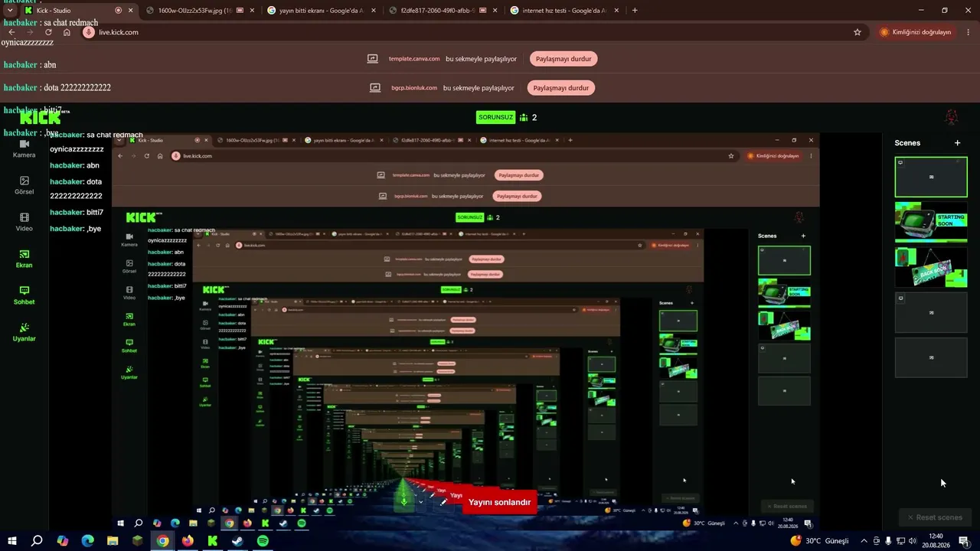Image resolution: width=980 pixels, height=551 pixels.
Task: Add a Görsel image source
Action: [x=24, y=185]
